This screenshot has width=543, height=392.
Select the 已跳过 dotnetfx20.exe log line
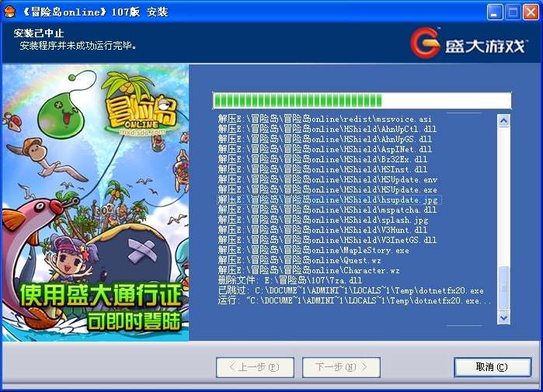(351, 290)
